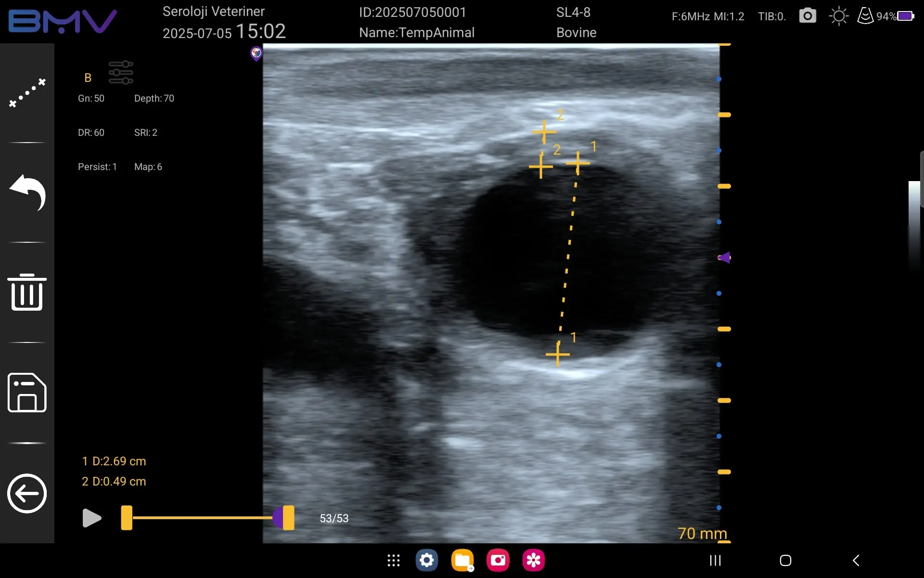Delete measurements with the trash icon

27,292
